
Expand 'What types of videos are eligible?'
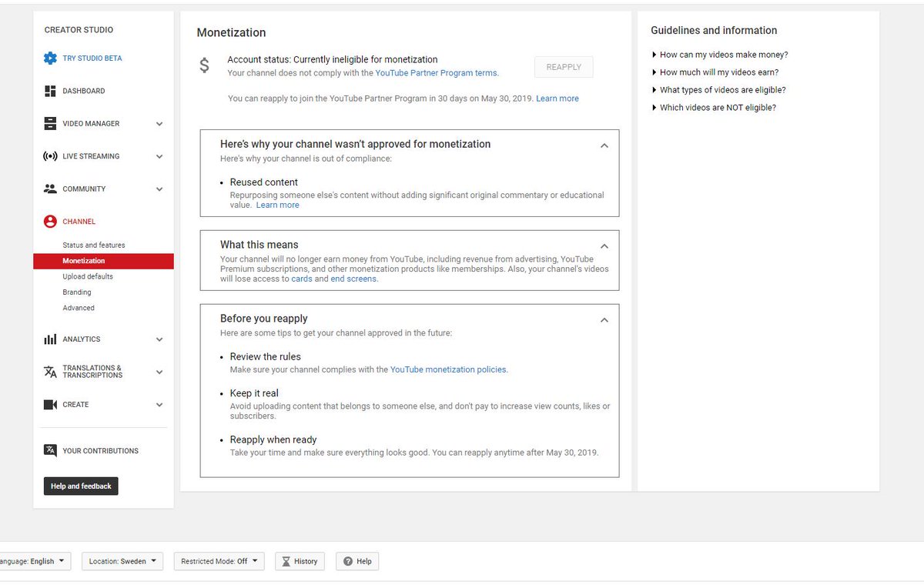718,90
